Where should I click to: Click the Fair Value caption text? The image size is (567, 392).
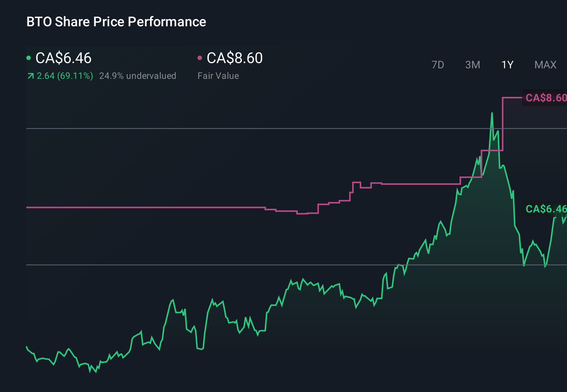pyautogui.click(x=218, y=76)
